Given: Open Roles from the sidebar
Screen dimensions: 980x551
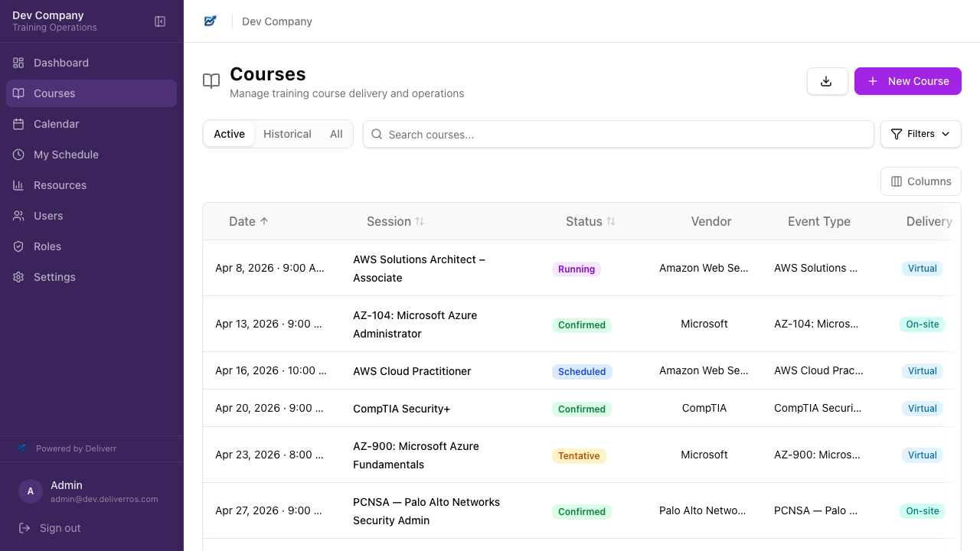Looking at the screenshot, I should pos(91,246).
